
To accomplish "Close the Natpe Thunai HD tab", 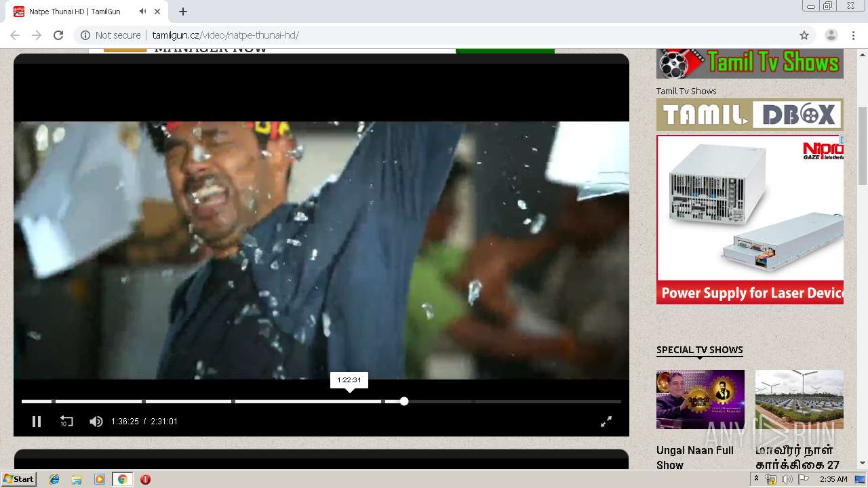I will point(158,12).
